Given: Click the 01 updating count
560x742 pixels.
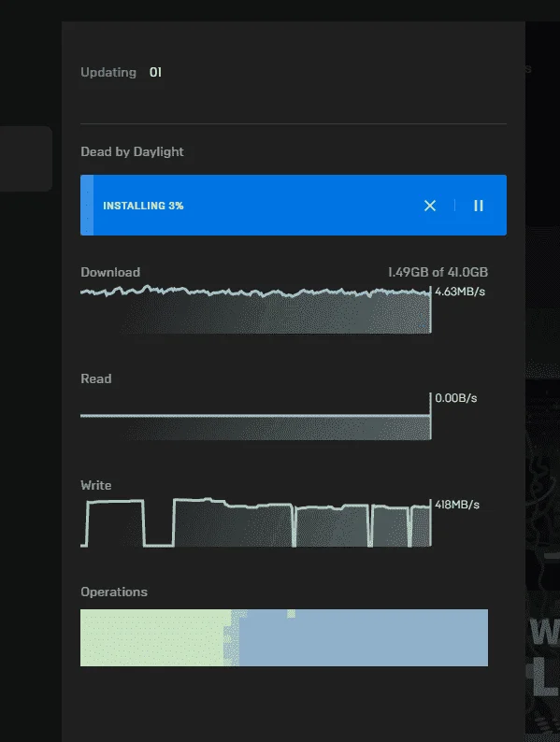Looking at the screenshot, I should pos(155,72).
